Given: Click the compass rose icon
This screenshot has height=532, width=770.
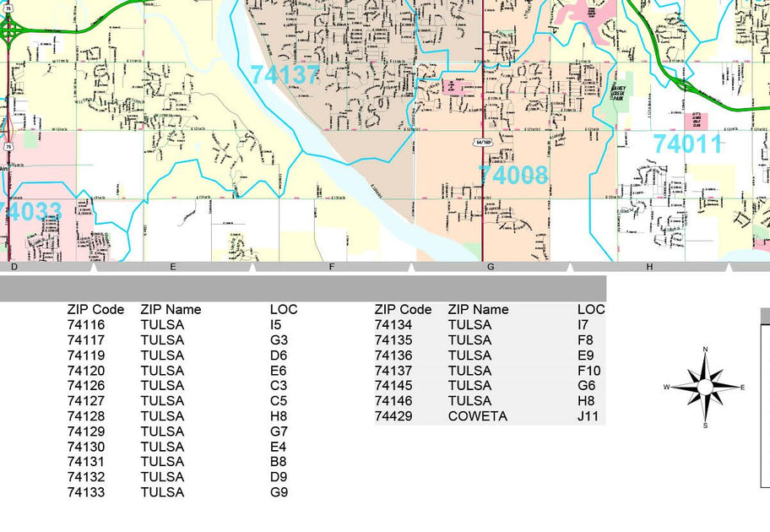Looking at the screenshot, I should (705, 388).
